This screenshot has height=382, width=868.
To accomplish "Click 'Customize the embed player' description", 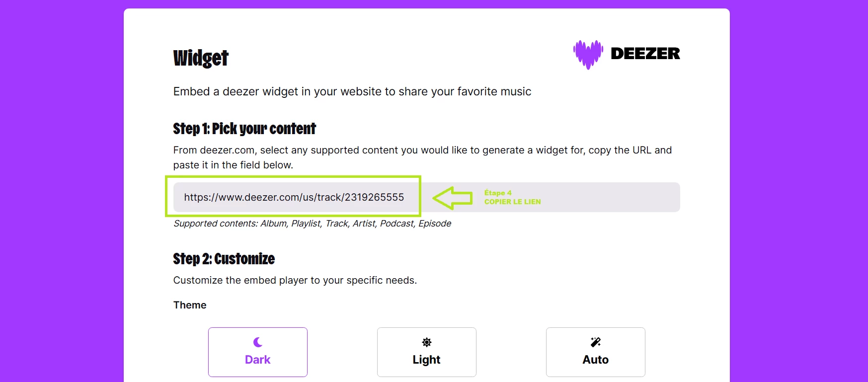I will (x=295, y=280).
